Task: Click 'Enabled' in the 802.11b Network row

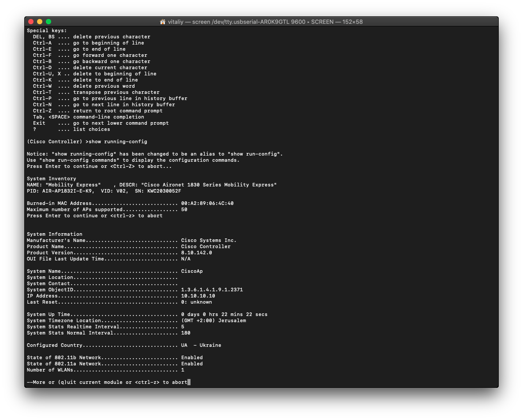Action: click(x=192, y=358)
